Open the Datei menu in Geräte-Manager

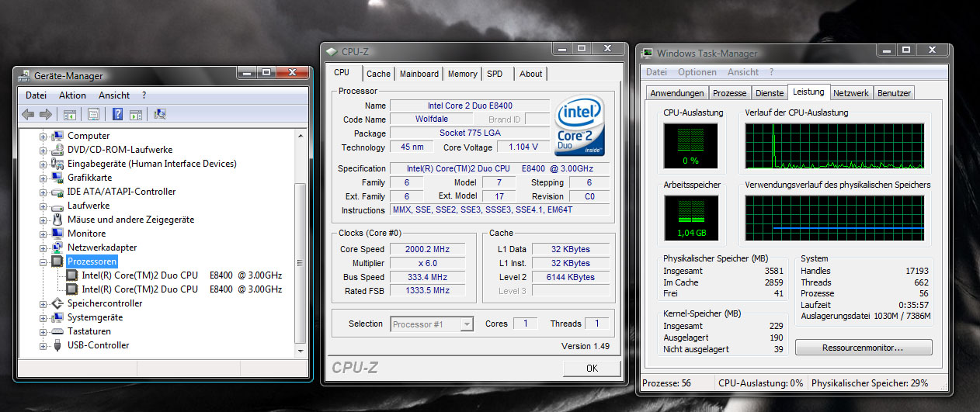coord(36,95)
